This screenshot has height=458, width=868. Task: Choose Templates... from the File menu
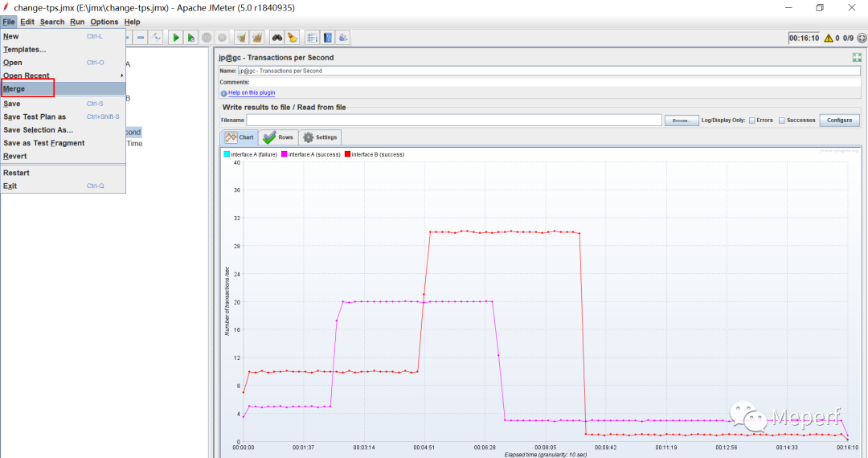[63, 49]
